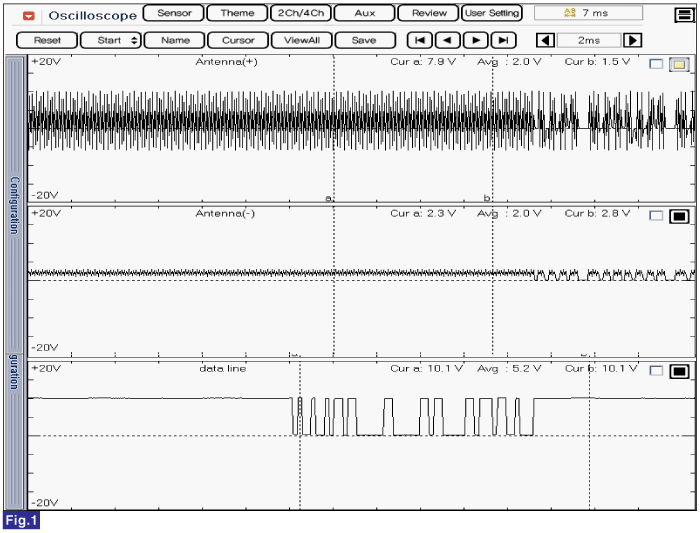This screenshot has height=533, width=700.
Task: Click Cur a: 10.1 V reading
Action: (426, 368)
